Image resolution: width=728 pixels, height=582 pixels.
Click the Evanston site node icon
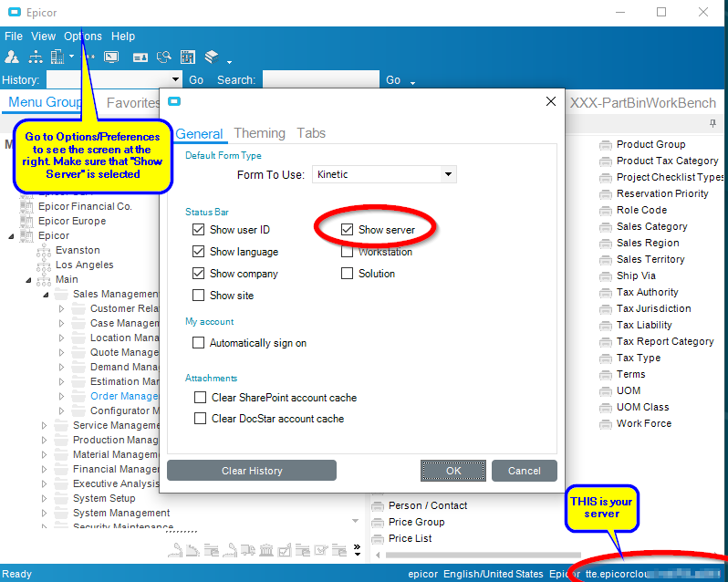tap(44, 251)
